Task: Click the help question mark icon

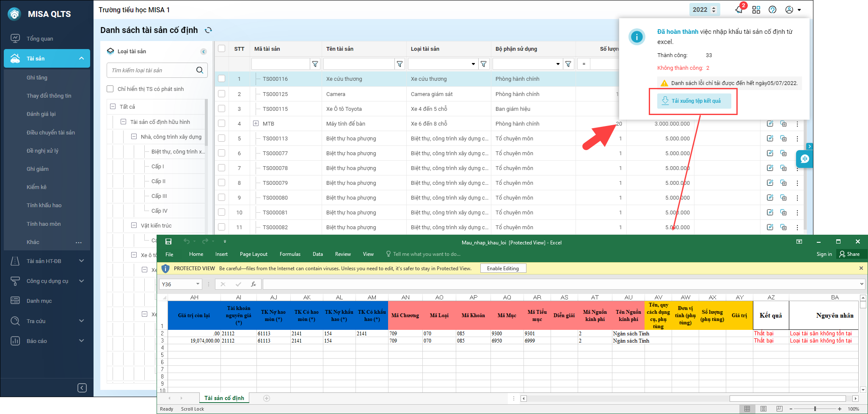Action: [772, 10]
